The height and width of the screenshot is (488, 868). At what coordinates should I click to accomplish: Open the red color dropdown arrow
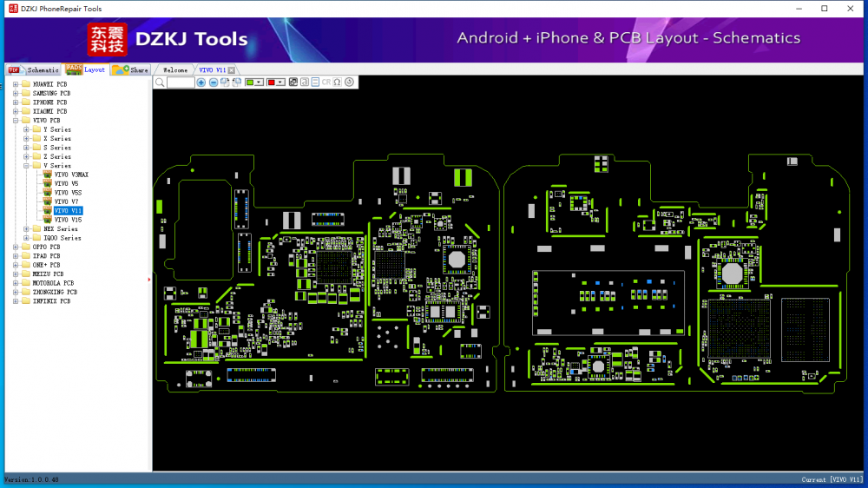pyautogui.click(x=280, y=82)
